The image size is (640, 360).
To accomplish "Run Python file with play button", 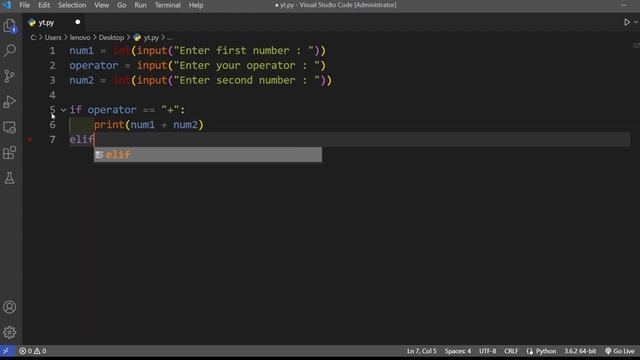I will (627, 22).
